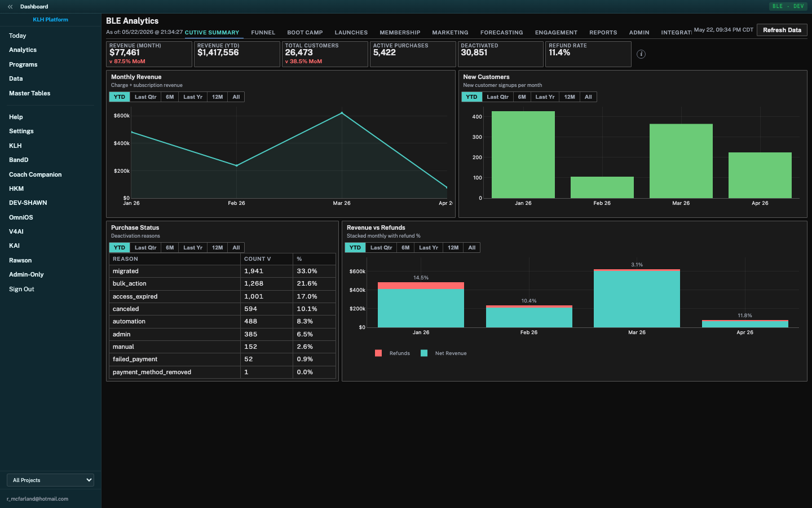
Task: Click the Revenue (Month) $77,461 card
Action: (x=149, y=54)
